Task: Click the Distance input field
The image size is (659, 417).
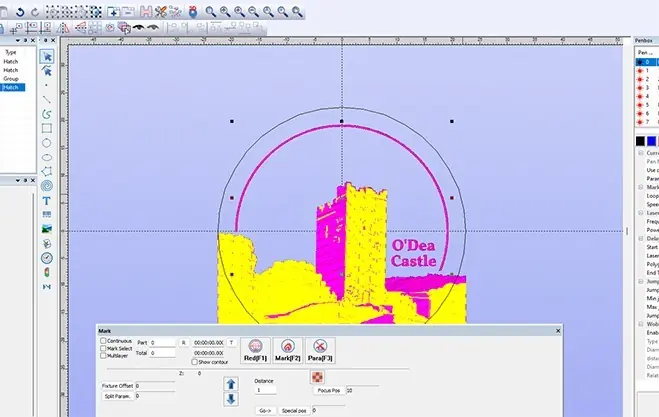Action: click(x=266, y=390)
